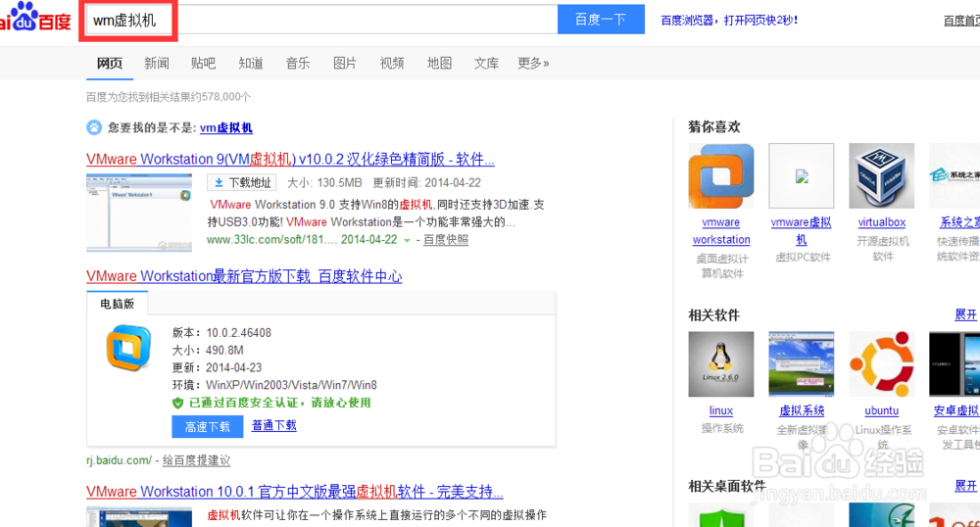The image size is (980, 527).
Task: Open result VMware Workstation 10.0.1 官方中文版
Action: [x=294, y=492]
